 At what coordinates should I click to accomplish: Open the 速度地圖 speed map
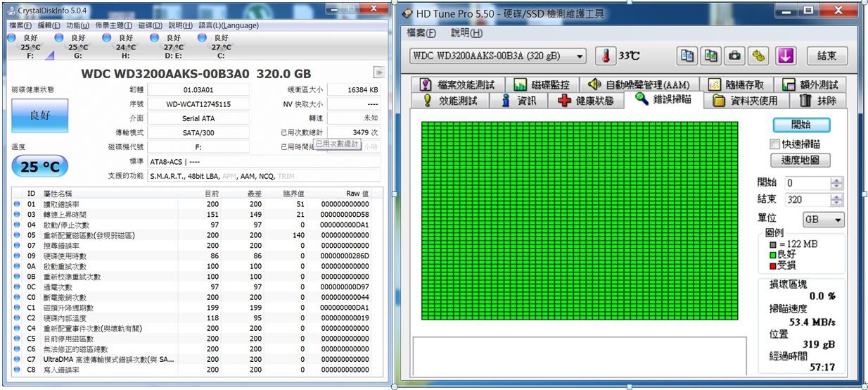click(x=801, y=160)
